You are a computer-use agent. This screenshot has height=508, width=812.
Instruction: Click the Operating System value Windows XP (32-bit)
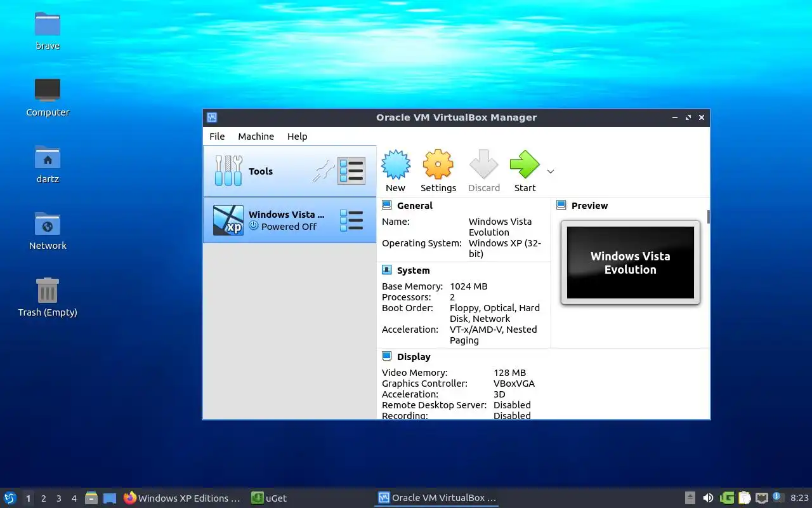[505, 248]
